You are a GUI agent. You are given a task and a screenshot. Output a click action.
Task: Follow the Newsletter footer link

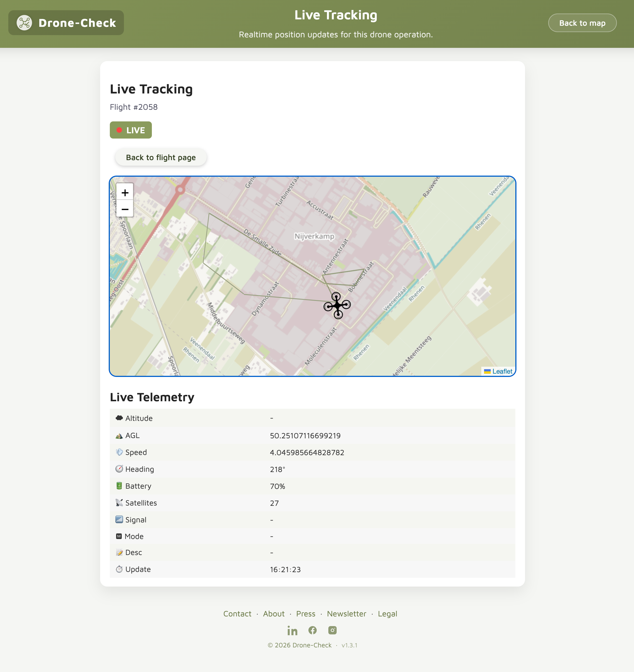[346, 614]
